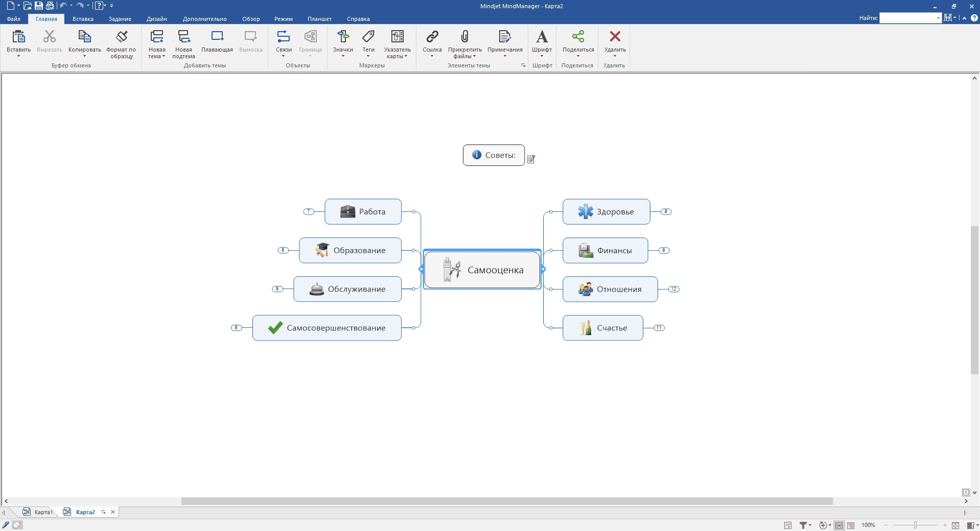Expand the collapsed 12 subtopics of Отношения

pos(674,289)
